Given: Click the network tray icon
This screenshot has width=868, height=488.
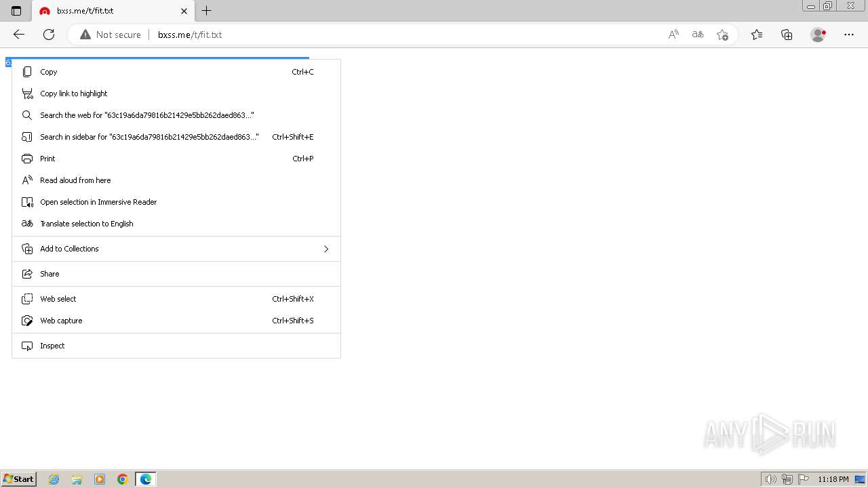Looking at the screenshot, I should coord(787,479).
